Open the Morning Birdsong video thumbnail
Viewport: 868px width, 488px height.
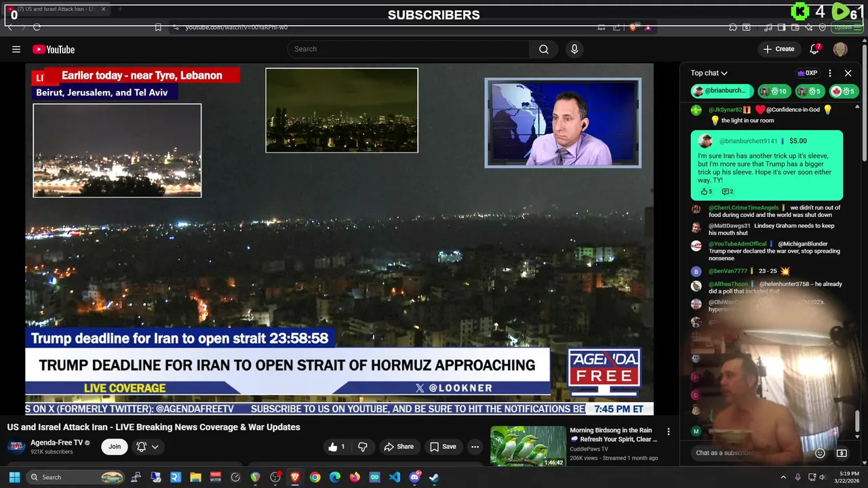(x=528, y=446)
